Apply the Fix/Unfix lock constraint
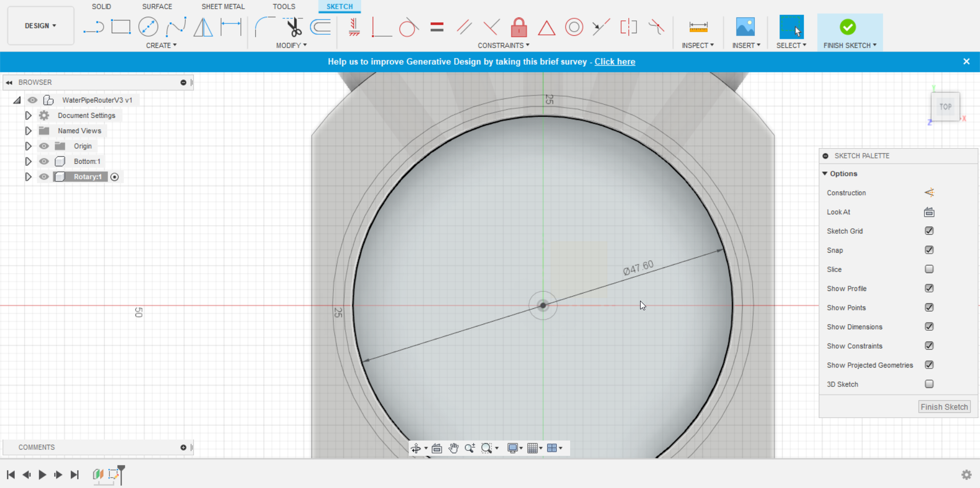The image size is (980, 488). [519, 27]
